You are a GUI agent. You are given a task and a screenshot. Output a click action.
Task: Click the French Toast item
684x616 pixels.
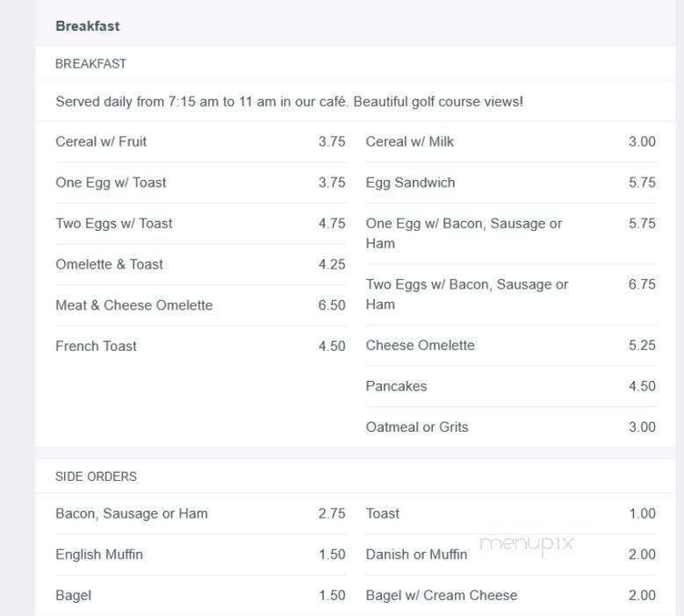coord(96,346)
